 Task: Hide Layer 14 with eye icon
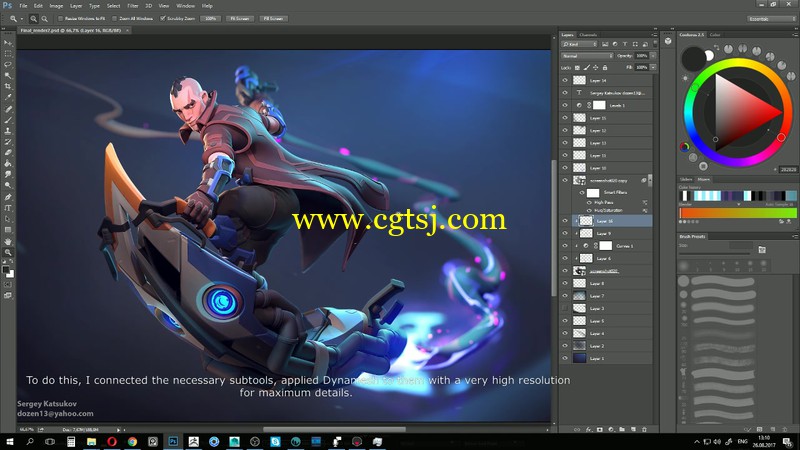565,80
